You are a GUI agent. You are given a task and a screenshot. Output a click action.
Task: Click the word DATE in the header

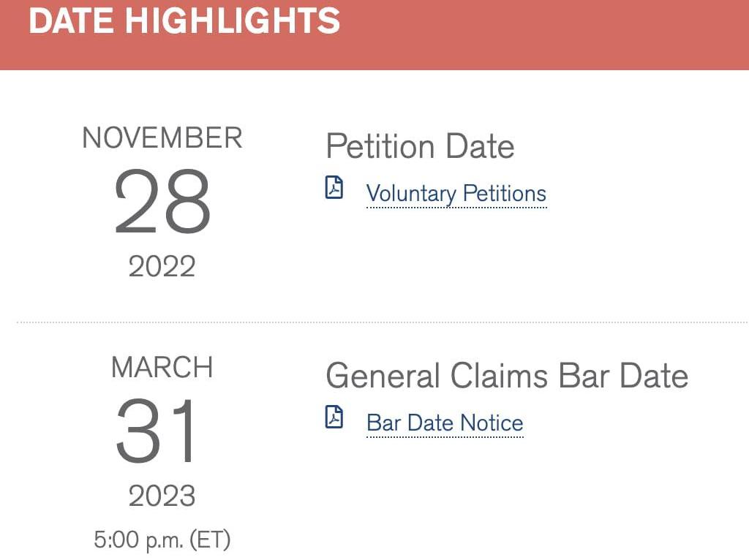point(72,20)
